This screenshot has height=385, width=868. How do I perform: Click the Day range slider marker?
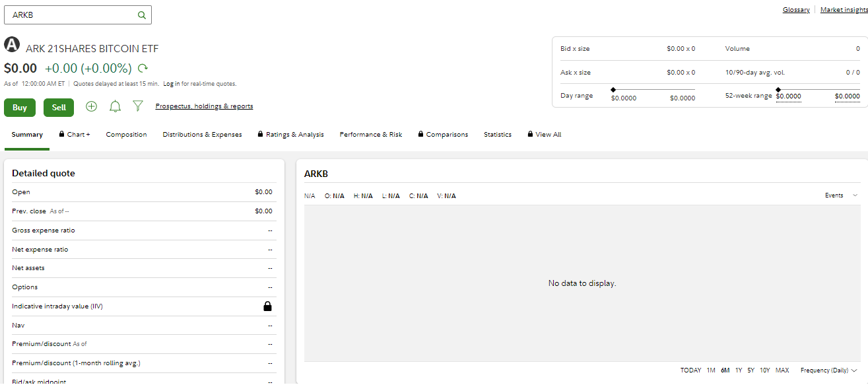(613, 89)
